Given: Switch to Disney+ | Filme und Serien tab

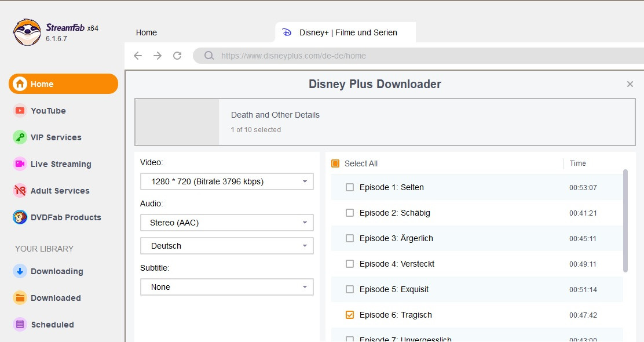Looking at the screenshot, I should click(345, 32).
